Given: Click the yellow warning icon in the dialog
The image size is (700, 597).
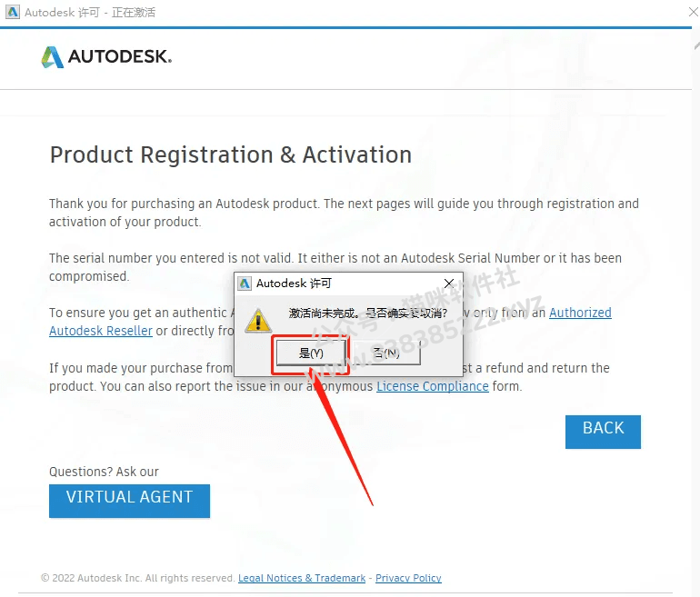Looking at the screenshot, I should (258, 320).
